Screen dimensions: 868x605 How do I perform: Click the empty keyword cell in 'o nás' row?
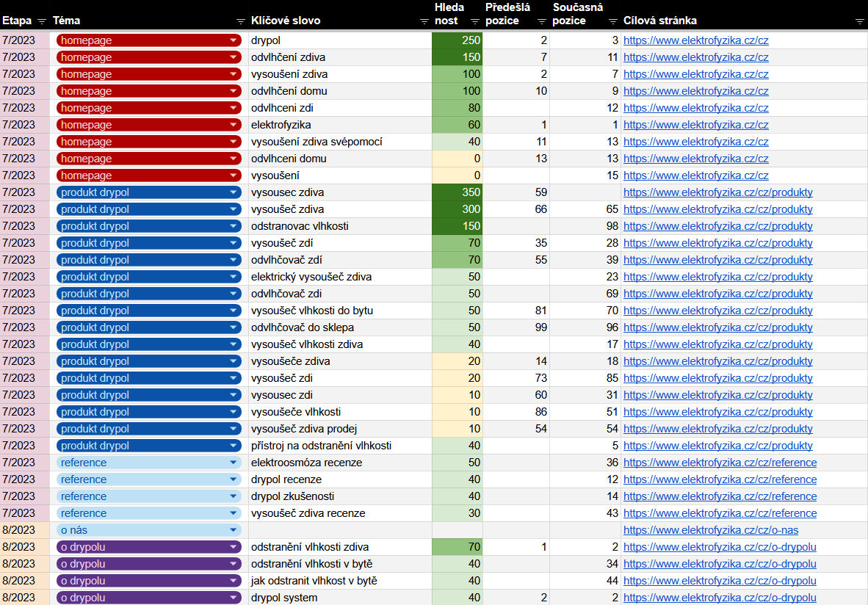coord(340,530)
